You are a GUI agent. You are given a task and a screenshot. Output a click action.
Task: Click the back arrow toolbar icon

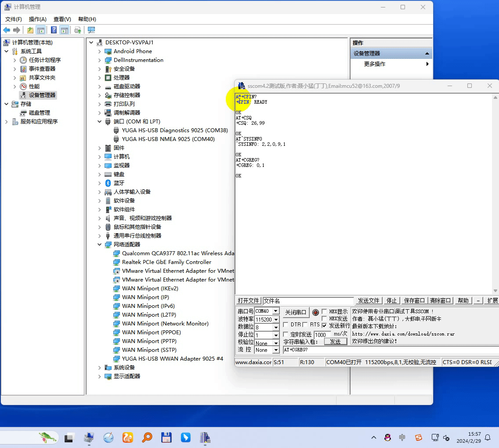coord(7,30)
